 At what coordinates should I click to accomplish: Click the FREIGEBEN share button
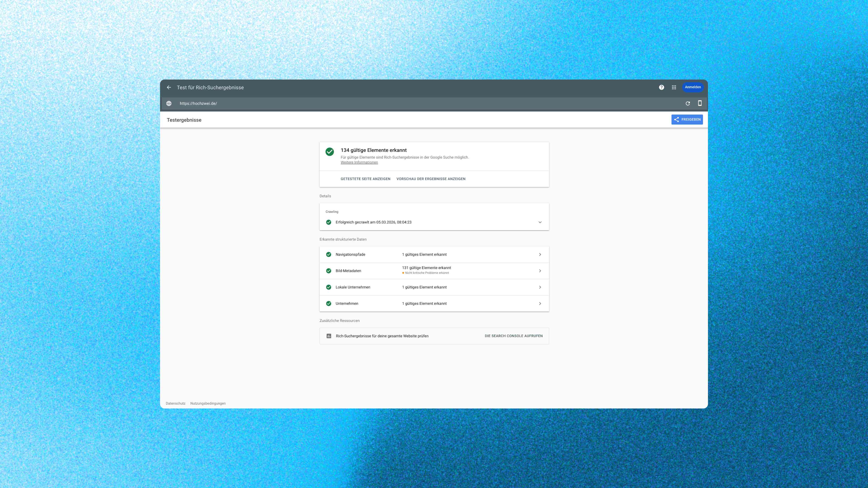pos(687,120)
